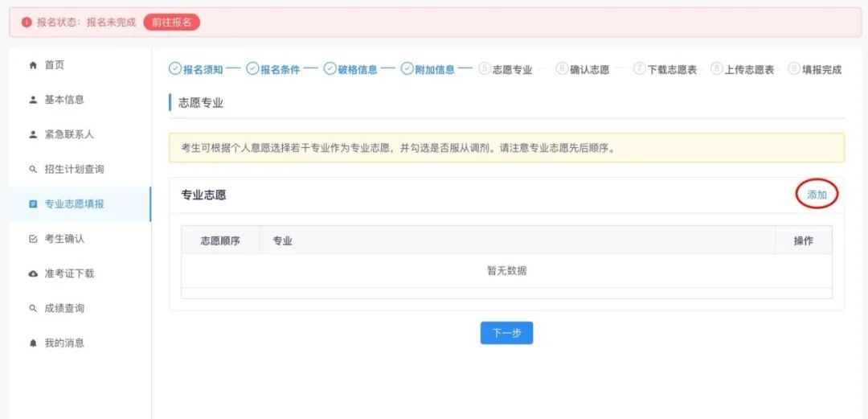Click the 暂无数据 empty table text
This screenshot has height=419, width=868.
[506, 271]
